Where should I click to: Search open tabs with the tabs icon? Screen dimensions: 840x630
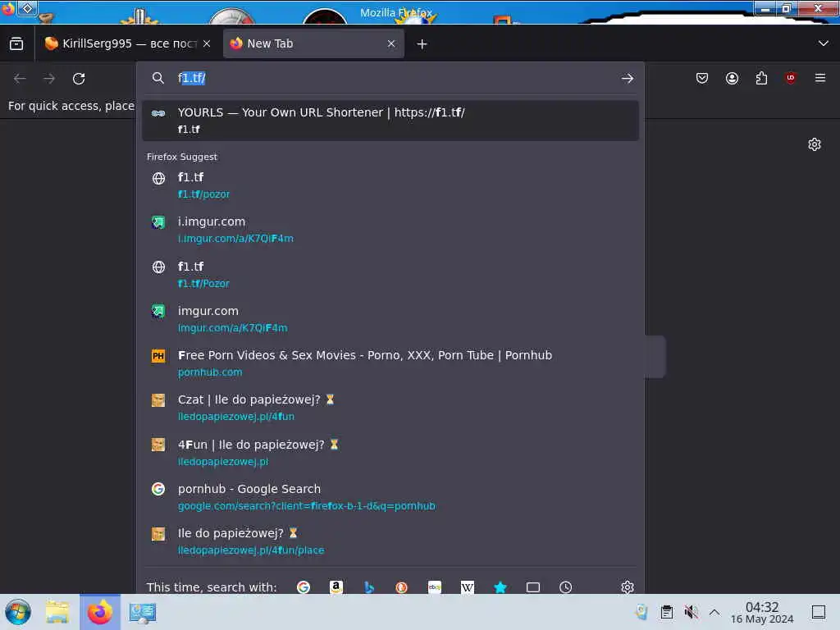pos(533,587)
